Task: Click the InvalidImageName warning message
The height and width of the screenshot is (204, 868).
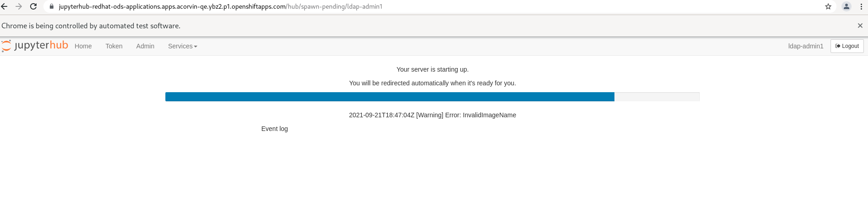Action: (433, 115)
